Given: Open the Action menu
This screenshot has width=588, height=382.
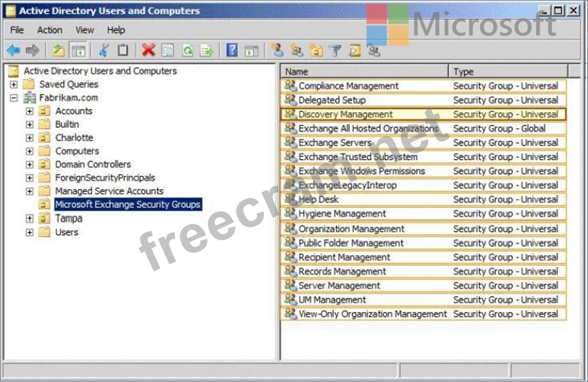Looking at the screenshot, I should (49, 30).
